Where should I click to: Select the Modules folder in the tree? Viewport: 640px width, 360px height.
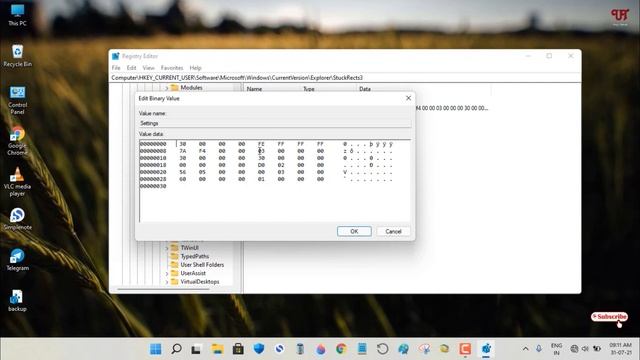coord(191,88)
